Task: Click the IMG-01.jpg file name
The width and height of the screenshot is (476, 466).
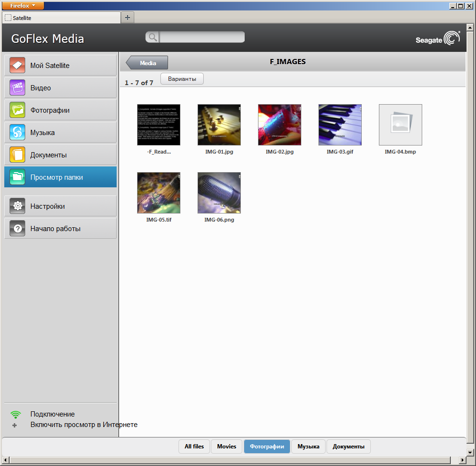Action: (x=219, y=152)
